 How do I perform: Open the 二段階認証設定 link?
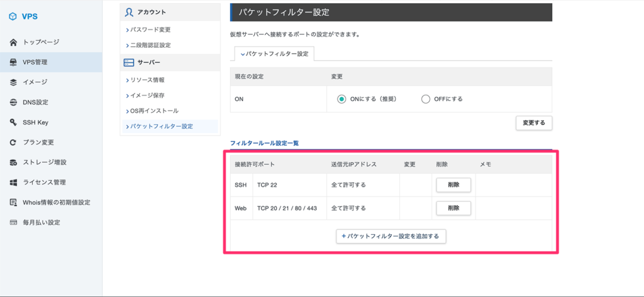(150, 46)
